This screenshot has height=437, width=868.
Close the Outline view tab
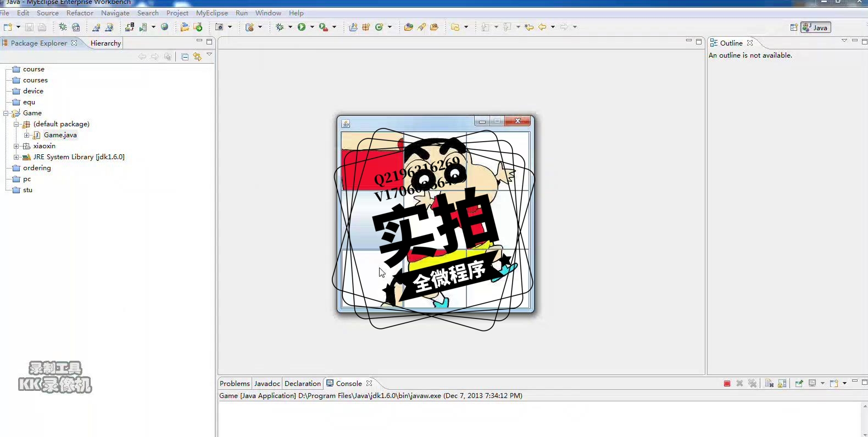[x=750, y=43]
